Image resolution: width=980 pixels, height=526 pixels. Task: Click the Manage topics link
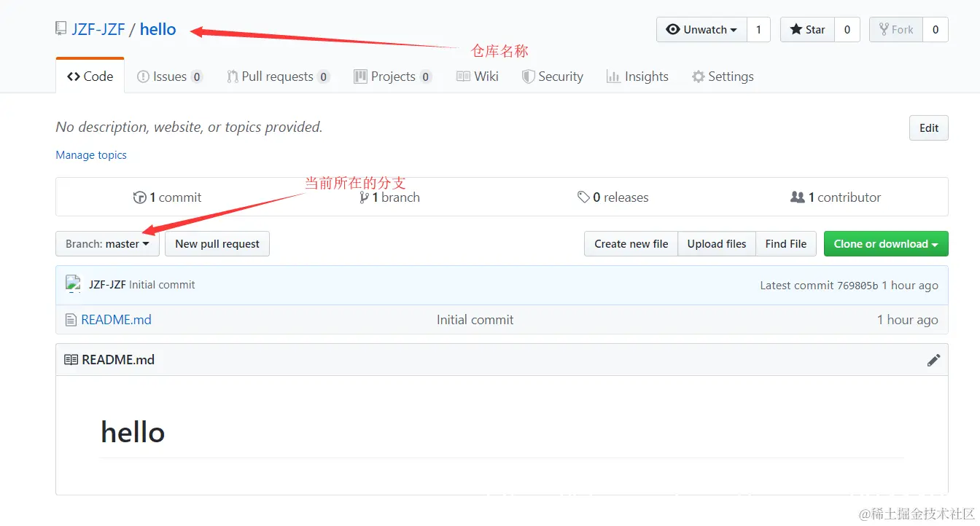click(x=91, y=155)
